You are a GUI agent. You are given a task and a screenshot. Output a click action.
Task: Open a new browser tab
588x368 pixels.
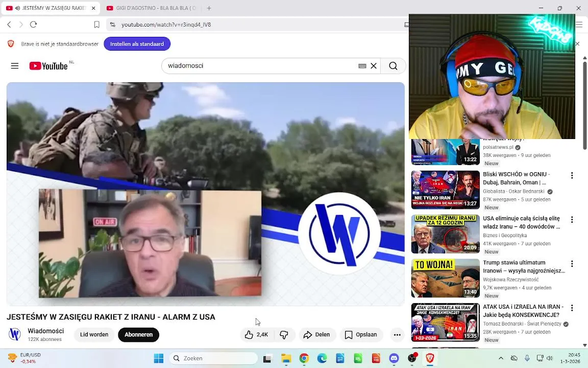pyautogui.click(x=209, y=8)
